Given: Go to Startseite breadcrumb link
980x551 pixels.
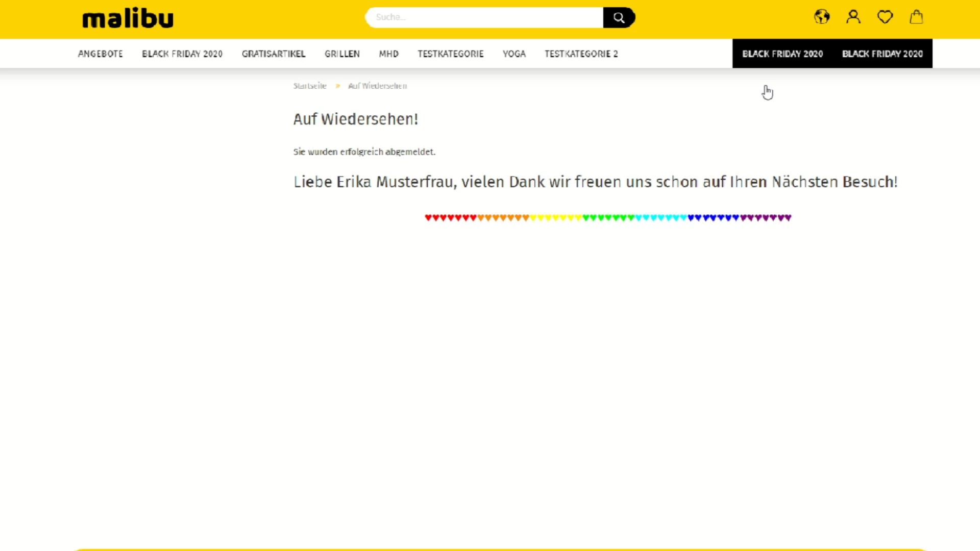Looking at the screenshot, I should click(x=310, y=86).
